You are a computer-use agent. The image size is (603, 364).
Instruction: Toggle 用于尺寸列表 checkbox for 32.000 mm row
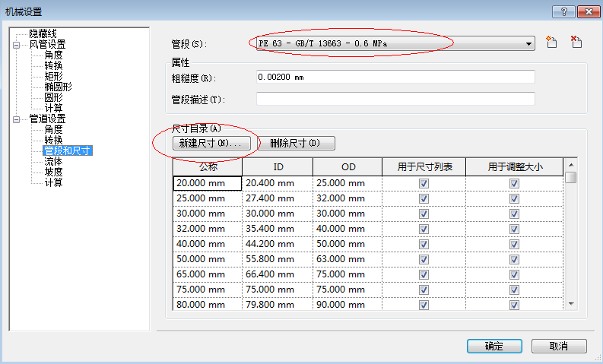coord(424,229)
